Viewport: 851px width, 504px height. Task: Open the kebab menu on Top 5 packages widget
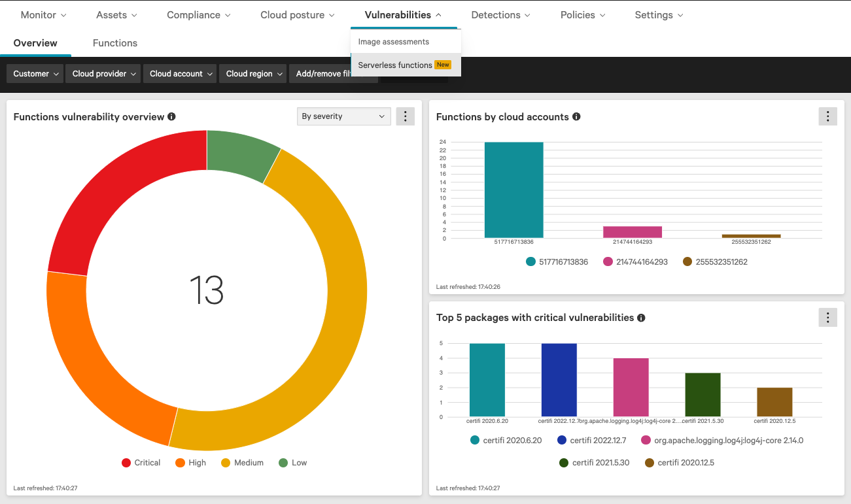click(827, 317)
